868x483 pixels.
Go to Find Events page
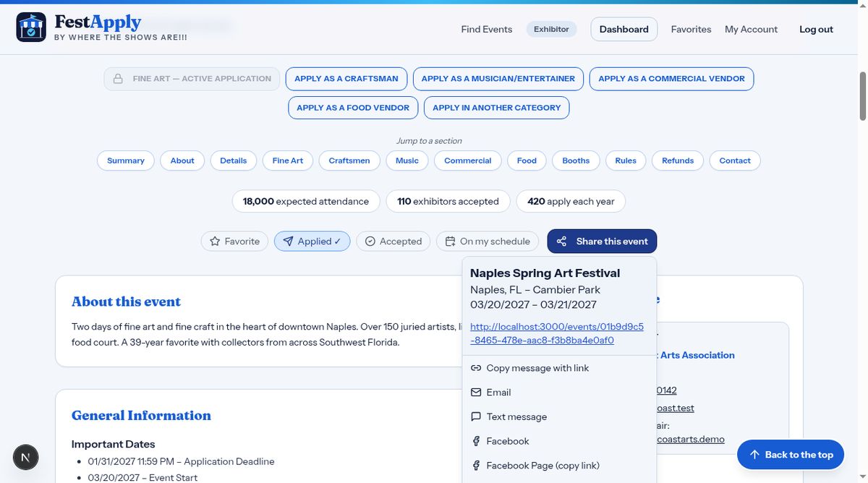click(x=487, y=30)
